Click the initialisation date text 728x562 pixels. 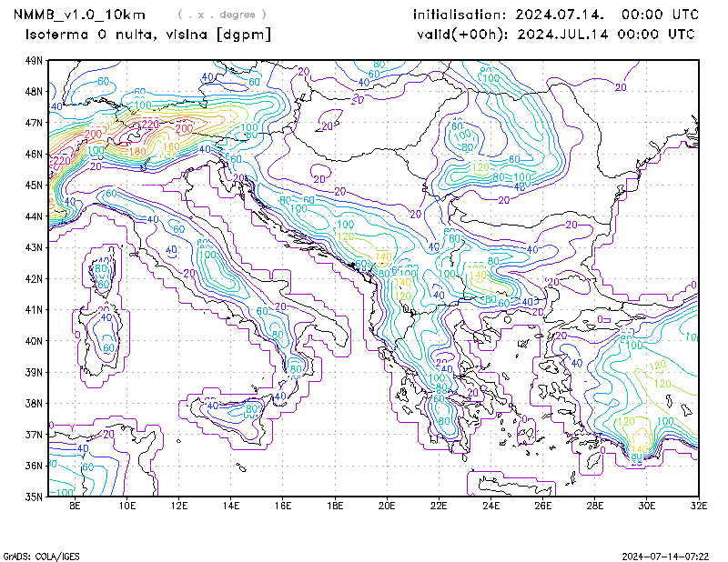[556, 15]
